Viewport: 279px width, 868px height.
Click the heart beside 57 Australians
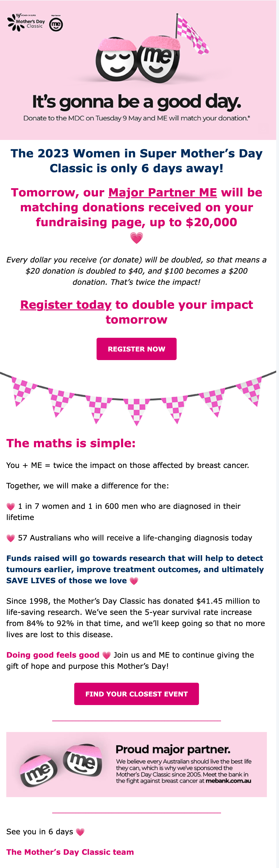click(x=10, y=538)
